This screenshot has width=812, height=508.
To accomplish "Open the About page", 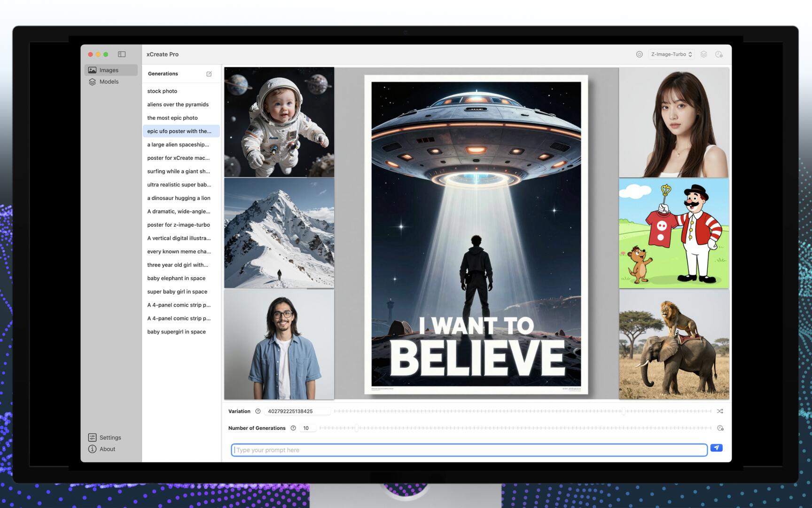I will (107, 449).
